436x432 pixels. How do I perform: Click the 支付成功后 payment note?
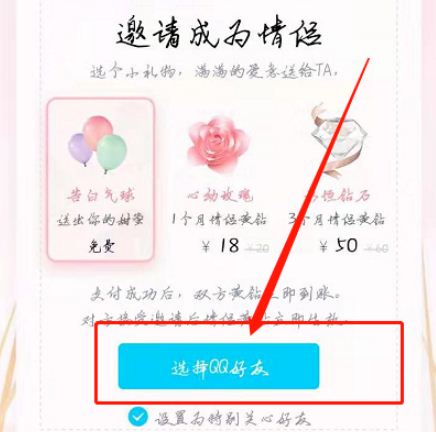click(x=216, y=294)
